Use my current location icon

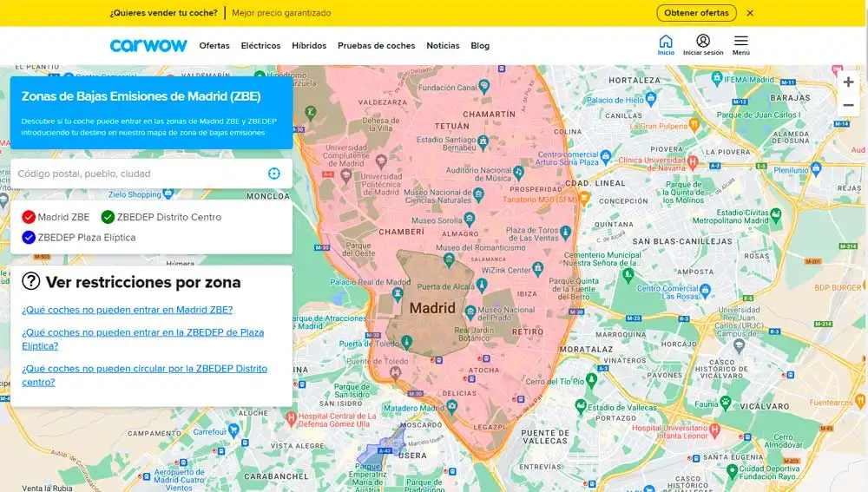coord(274,174)
